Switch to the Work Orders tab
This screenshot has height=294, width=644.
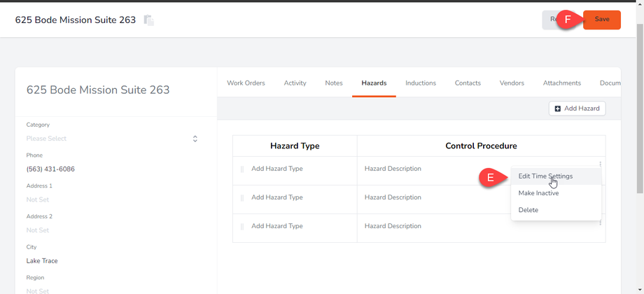(x=246, y=83)
